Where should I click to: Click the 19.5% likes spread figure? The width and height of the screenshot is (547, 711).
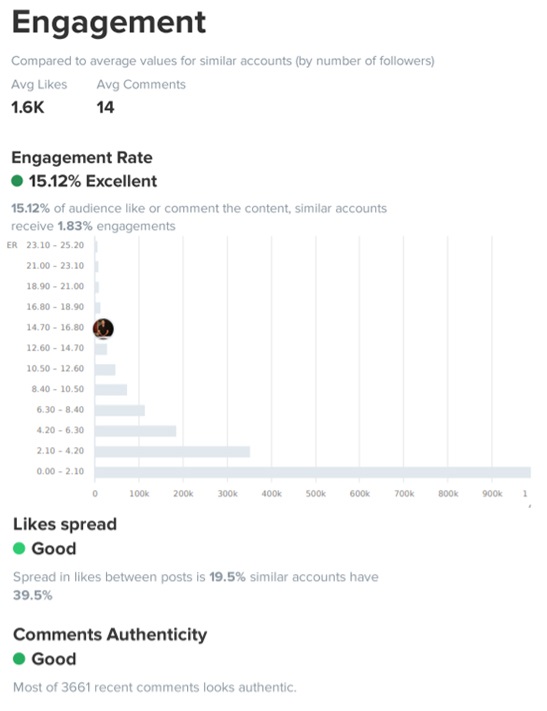click(x=227, y=577)
